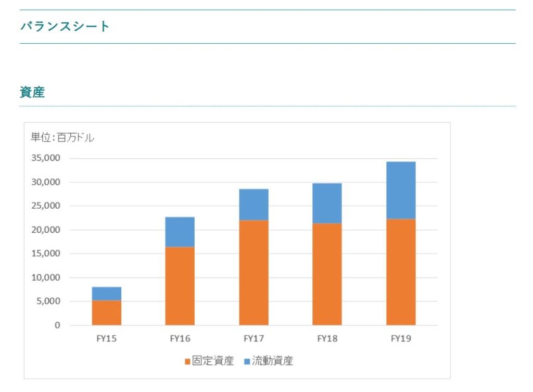The image size is (533, 392).
Task: Click the FY19 x-axis label
Action: click(x=401, y=339)
